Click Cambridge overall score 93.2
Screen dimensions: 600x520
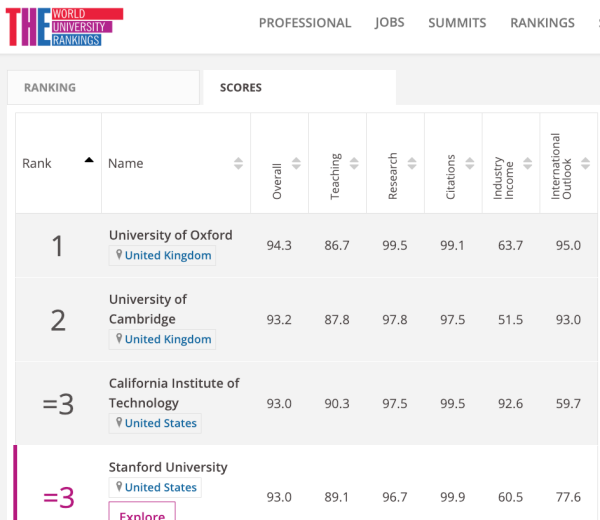click(279, 319)
